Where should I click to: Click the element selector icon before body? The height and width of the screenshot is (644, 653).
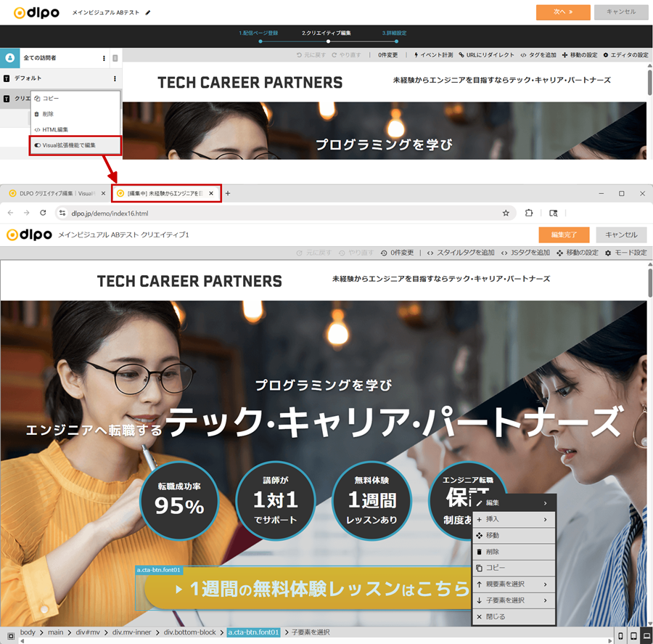[x=11, y=636]
